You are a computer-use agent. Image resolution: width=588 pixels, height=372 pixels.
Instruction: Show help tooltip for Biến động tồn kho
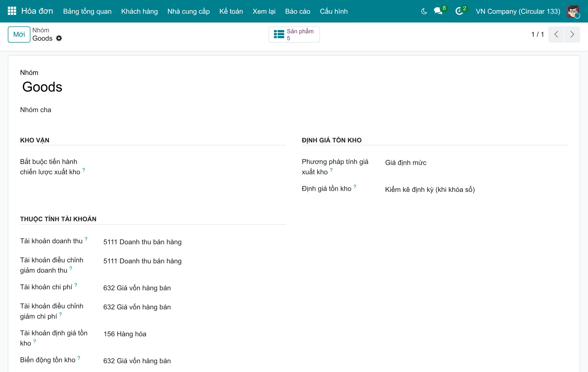79,358
